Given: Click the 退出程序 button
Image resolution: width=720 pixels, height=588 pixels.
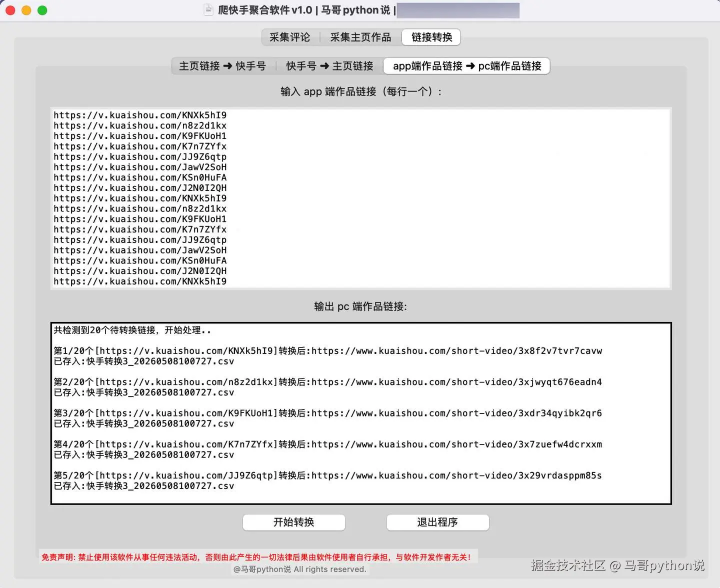Looking at the screenshot, I should pyautogui.click(x=437, y=522).
